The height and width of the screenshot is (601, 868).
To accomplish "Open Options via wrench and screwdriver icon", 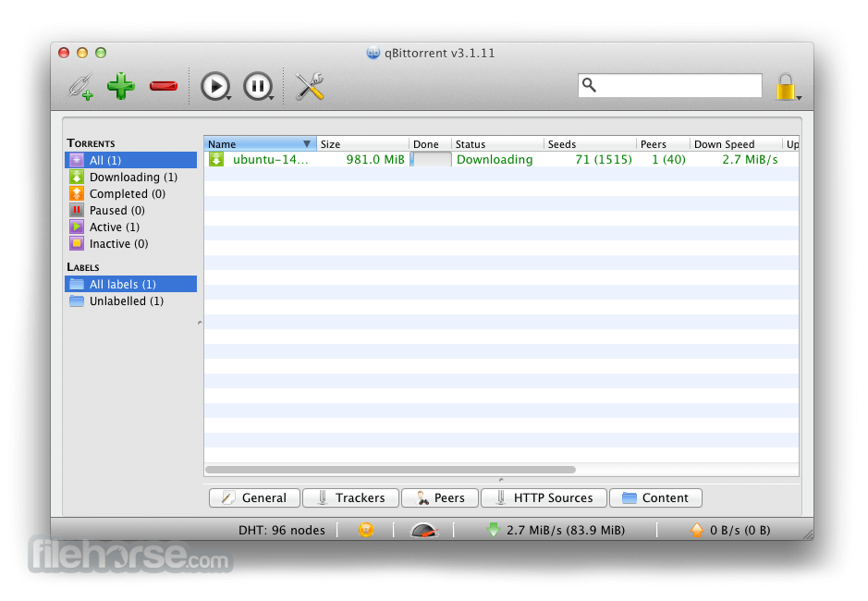I will [x=310, y=86].
